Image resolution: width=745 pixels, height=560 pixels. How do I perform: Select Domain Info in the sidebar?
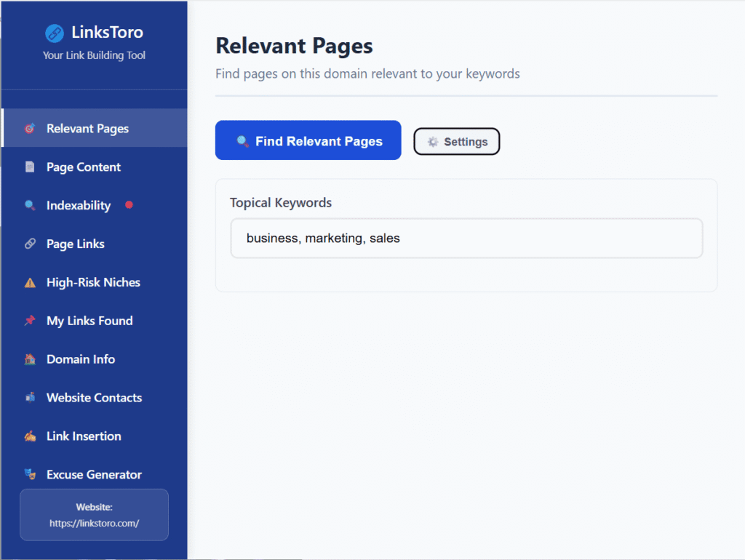pyautogui.click(x=81, y=359)
